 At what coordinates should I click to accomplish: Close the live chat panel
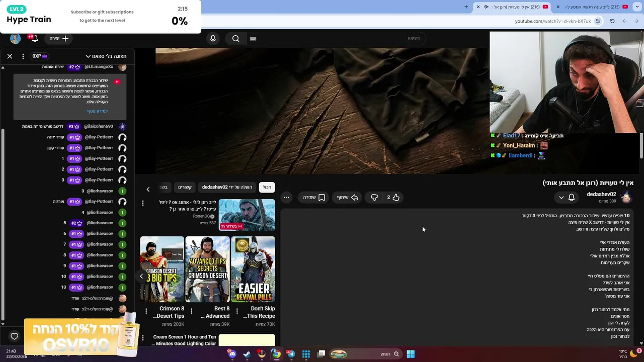point(10,56)
